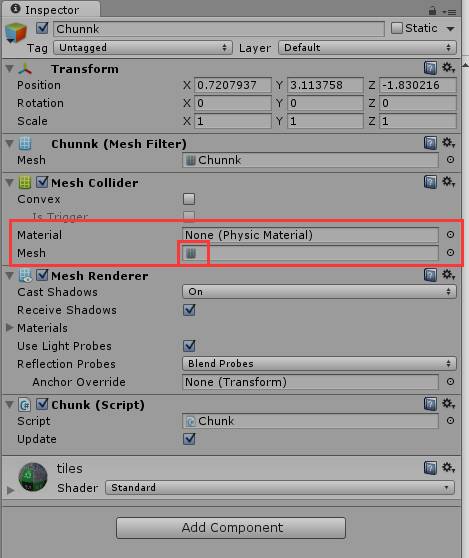This screenshot has height=558, width=469.
Task: Open the Mesh Filter help reference icon
Action: 430,143
